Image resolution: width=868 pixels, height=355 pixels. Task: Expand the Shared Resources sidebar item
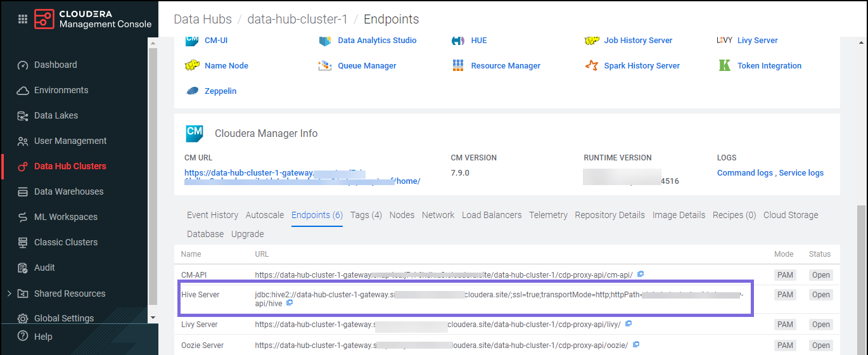point(9,294)
